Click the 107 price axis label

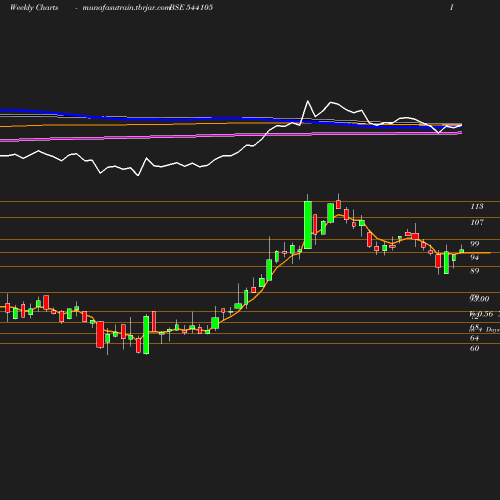coord(477,222)
